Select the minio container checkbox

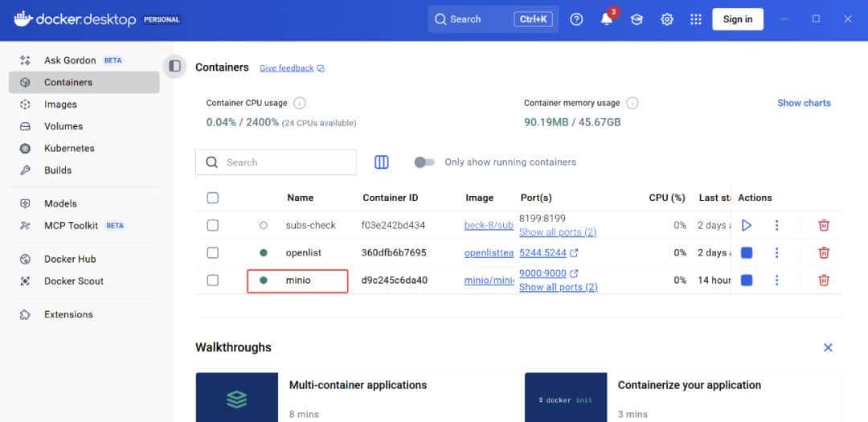tap(213, 281)
